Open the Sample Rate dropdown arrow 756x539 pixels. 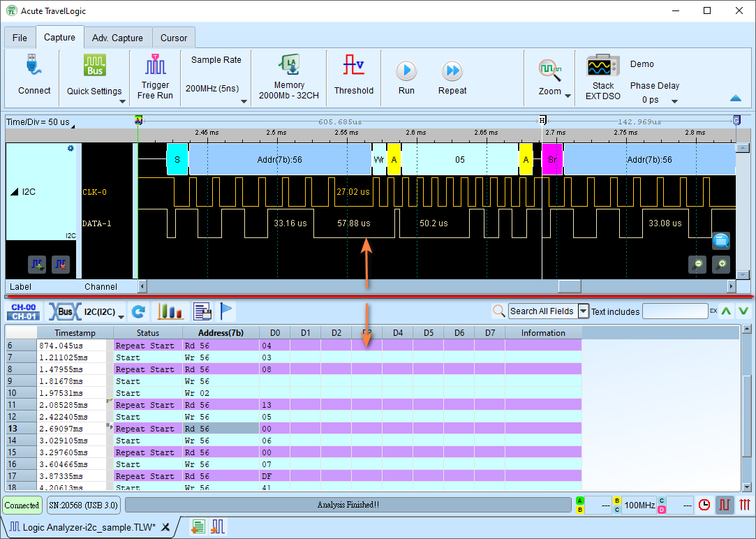[x=244, y=101]
